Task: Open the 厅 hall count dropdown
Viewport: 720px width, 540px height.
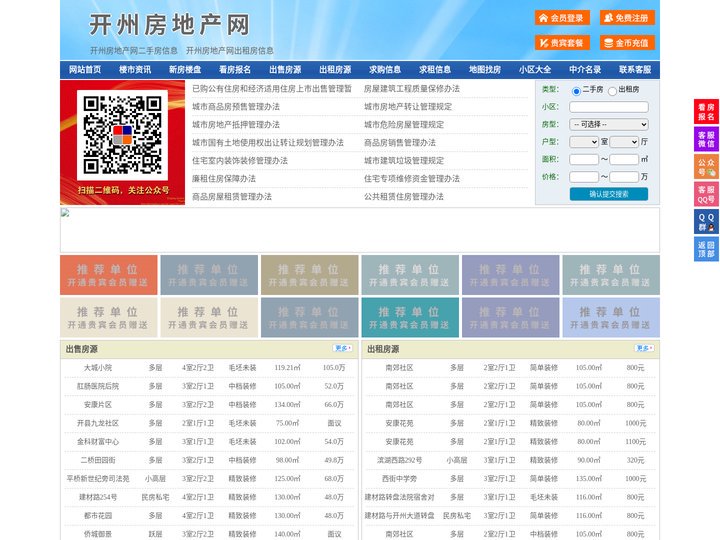Action: 624,142
